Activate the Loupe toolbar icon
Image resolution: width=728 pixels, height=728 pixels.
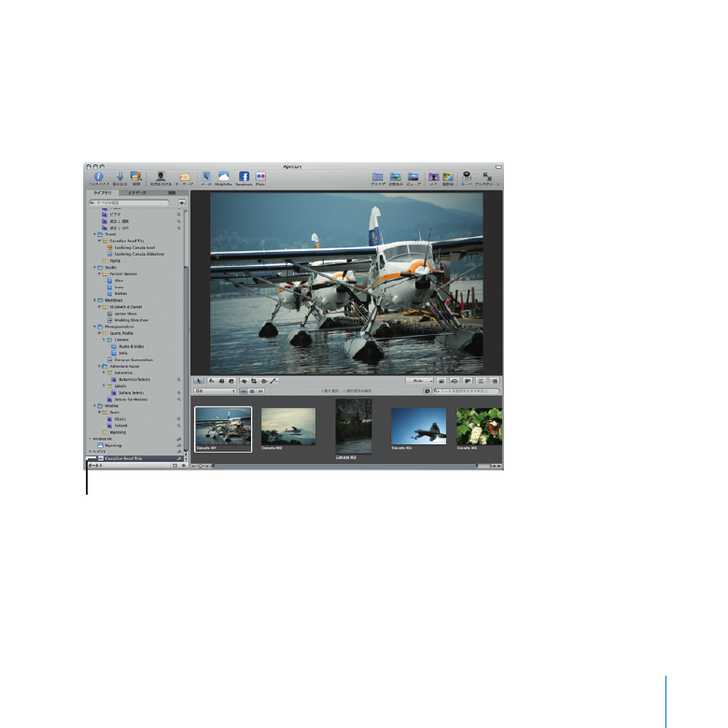[467, 176]
